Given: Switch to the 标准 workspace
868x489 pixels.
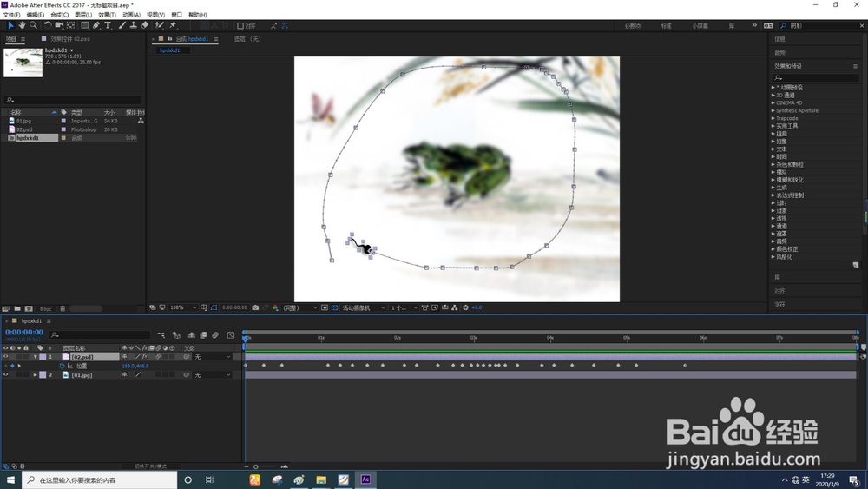Looking at the screenshot, I should (666, 26).
